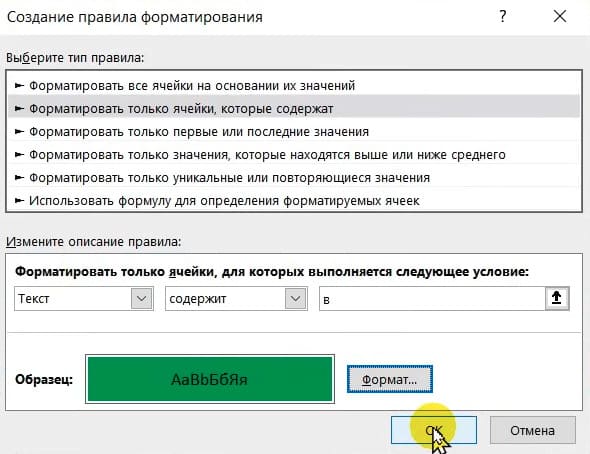Open the 'Текст' combo box
Viewport: 590px width, 454px height.
click(84, 299)
